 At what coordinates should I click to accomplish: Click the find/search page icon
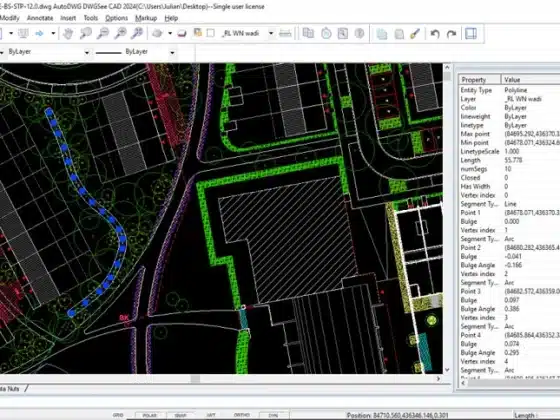coord(342,34)
